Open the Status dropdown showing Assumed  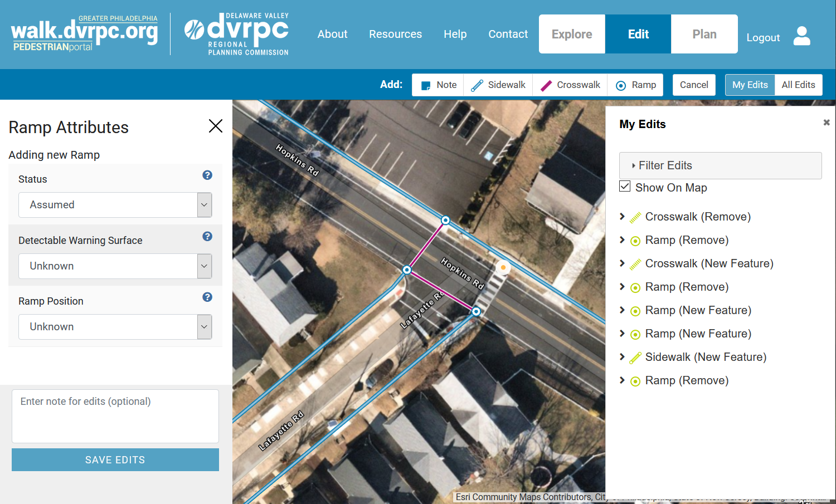[115, 205]
